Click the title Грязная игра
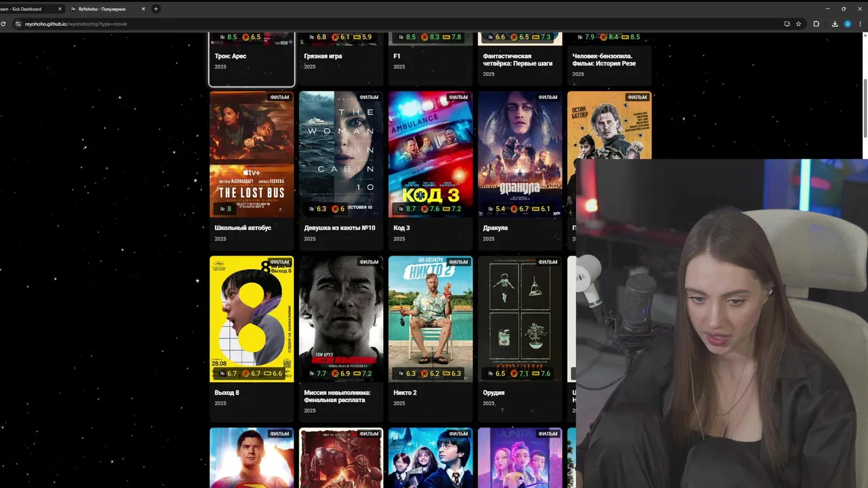This screenshot has width=868, height=488. [x=323, y=56]
